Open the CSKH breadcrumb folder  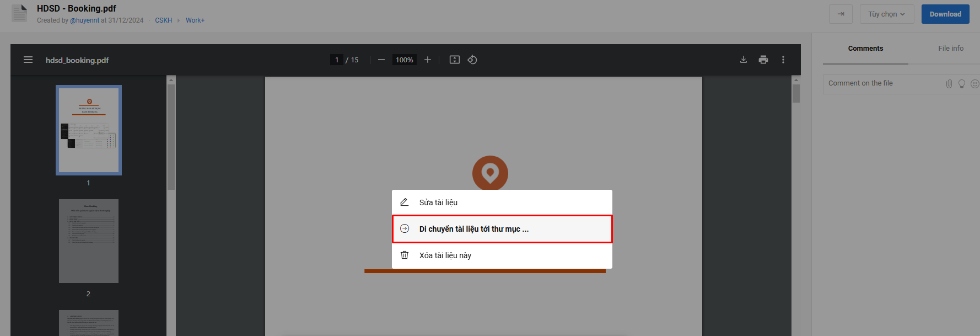pyautogui.click(x=164, y=20)
